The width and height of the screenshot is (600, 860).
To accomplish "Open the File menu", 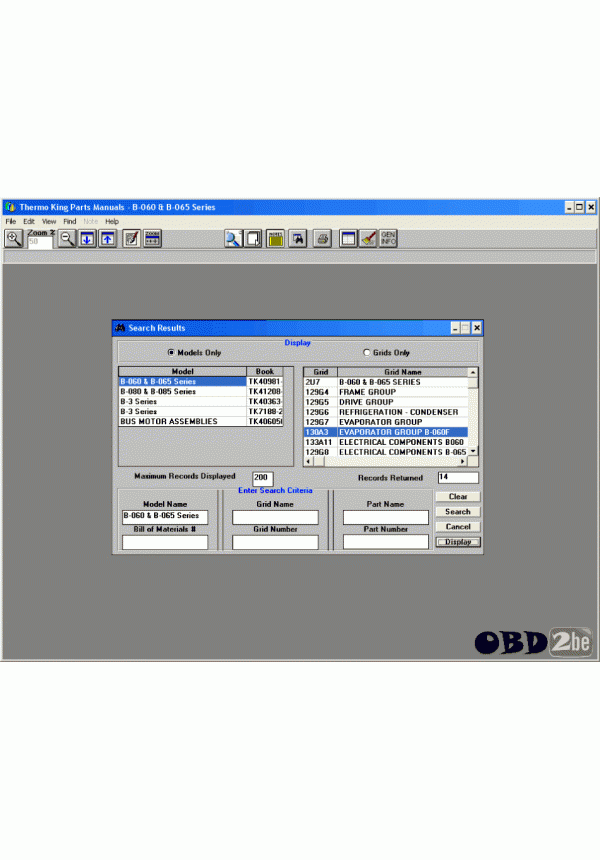I will click(x=11, y=221).
